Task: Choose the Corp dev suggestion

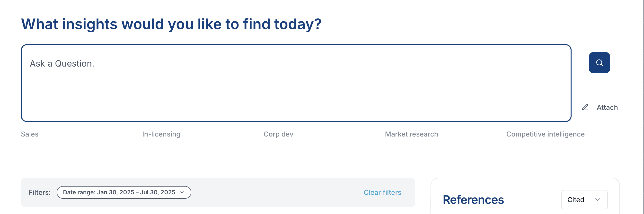Action: click(x=278, y=134)
